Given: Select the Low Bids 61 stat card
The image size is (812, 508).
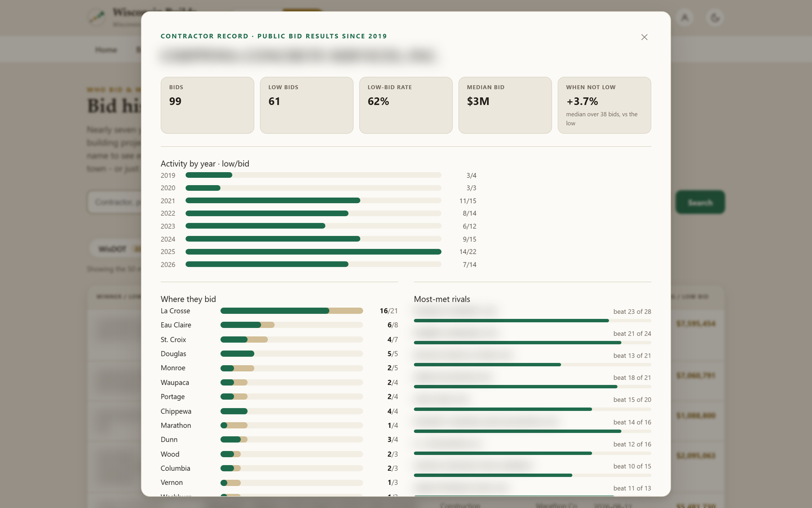Looking at the screenshot, I should point(307,106).
